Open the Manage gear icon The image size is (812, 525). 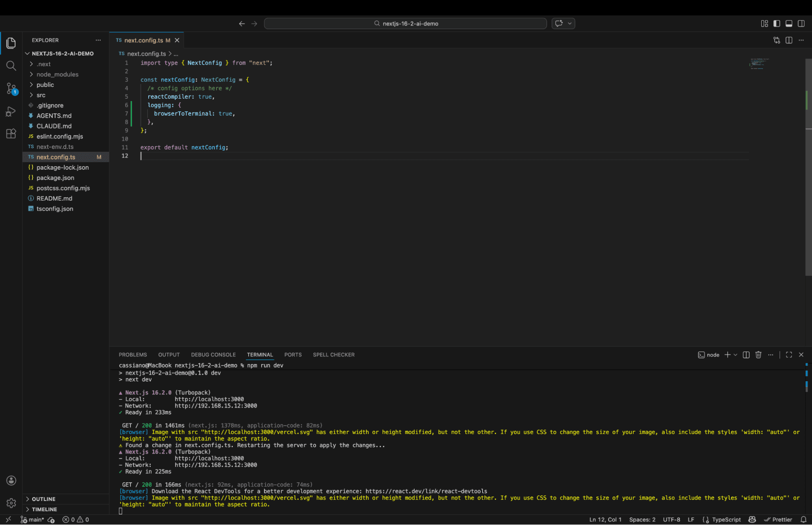pos(11,503)
